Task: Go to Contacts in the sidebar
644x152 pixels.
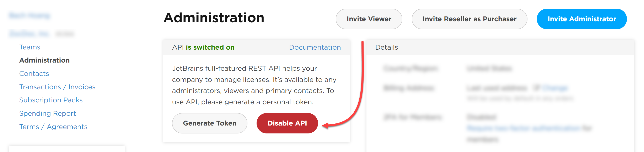Action: click(34, 73)
